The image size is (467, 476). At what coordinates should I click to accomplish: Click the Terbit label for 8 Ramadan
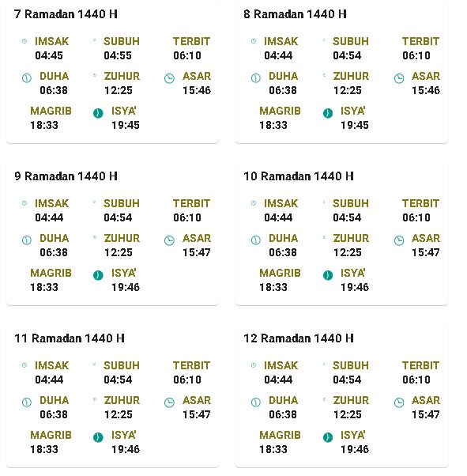(420, 41)
